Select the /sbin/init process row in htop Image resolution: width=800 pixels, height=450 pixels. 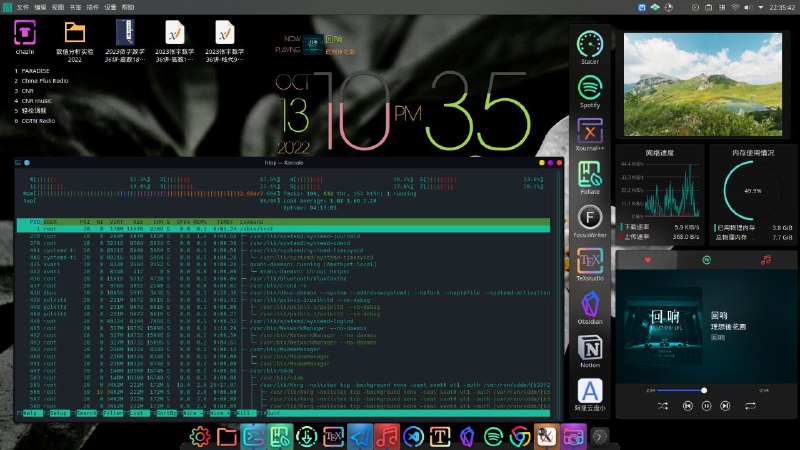pos(283,229)
